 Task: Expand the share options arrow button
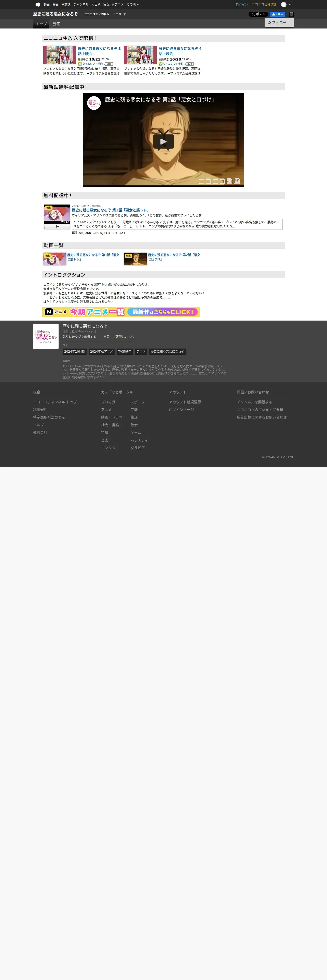coord(292,14)
